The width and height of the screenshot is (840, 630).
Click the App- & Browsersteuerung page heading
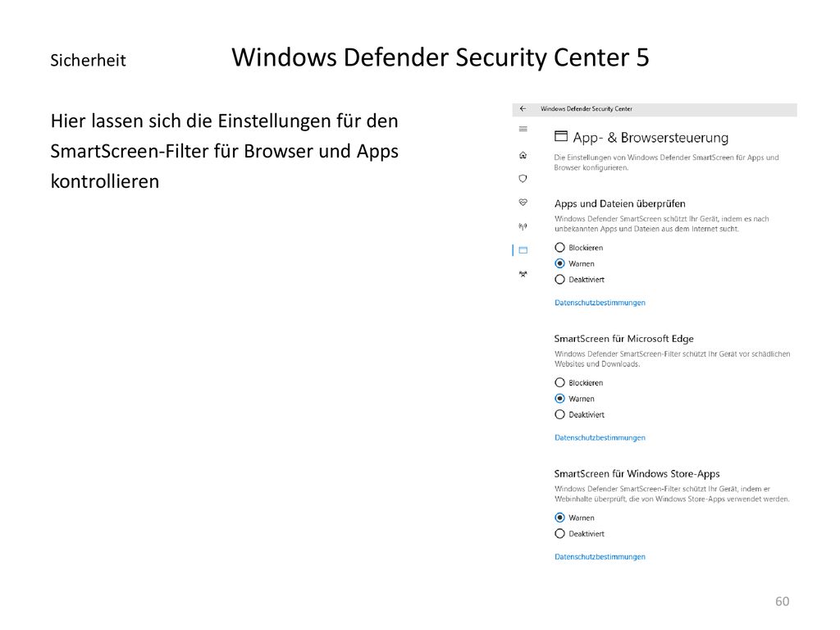(x=651, y=138)
